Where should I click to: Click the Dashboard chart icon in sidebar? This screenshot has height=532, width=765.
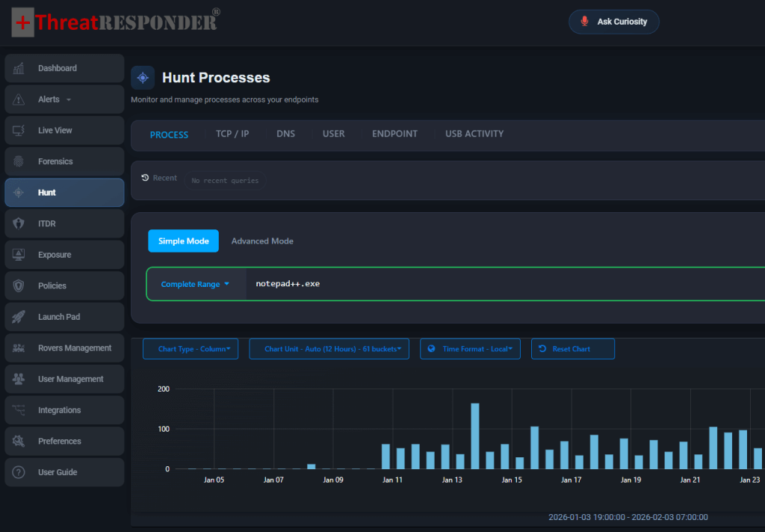[x=19, y=68]
